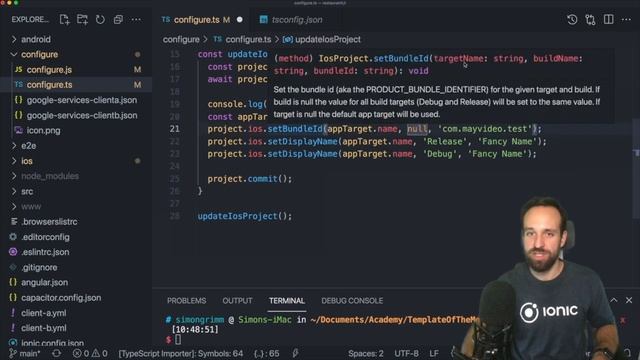Refresh the Explorer file tree

click(x=100, y=20)
